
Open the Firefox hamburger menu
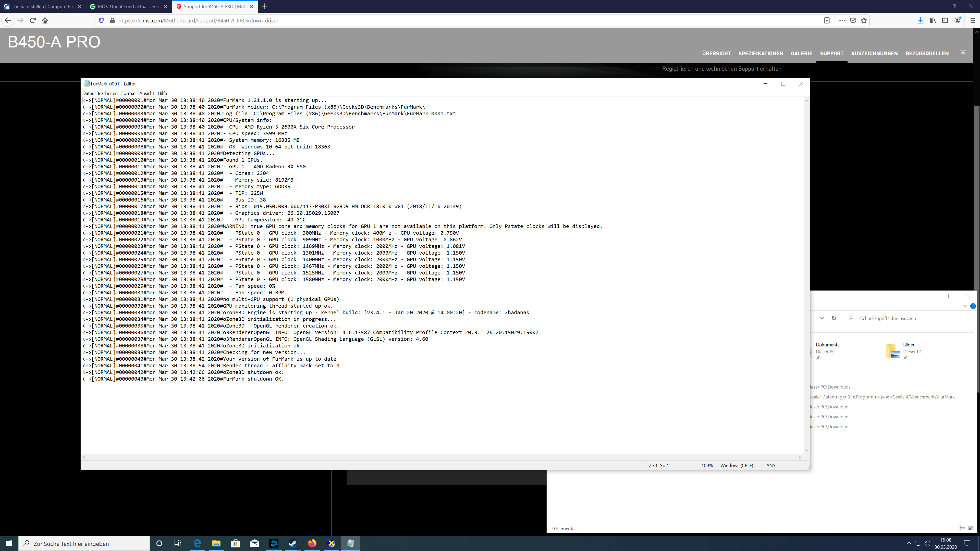point(973,20)
